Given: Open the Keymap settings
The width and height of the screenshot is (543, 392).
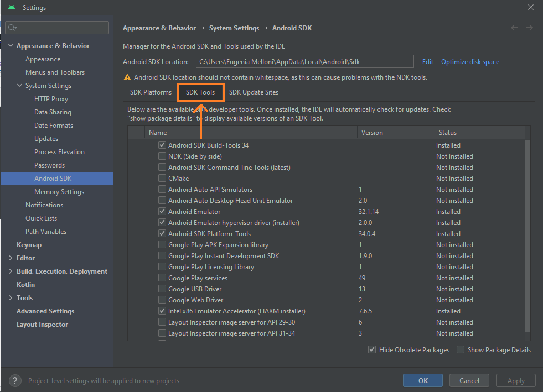Looking at the screenshot, I should tap(29, 244).
